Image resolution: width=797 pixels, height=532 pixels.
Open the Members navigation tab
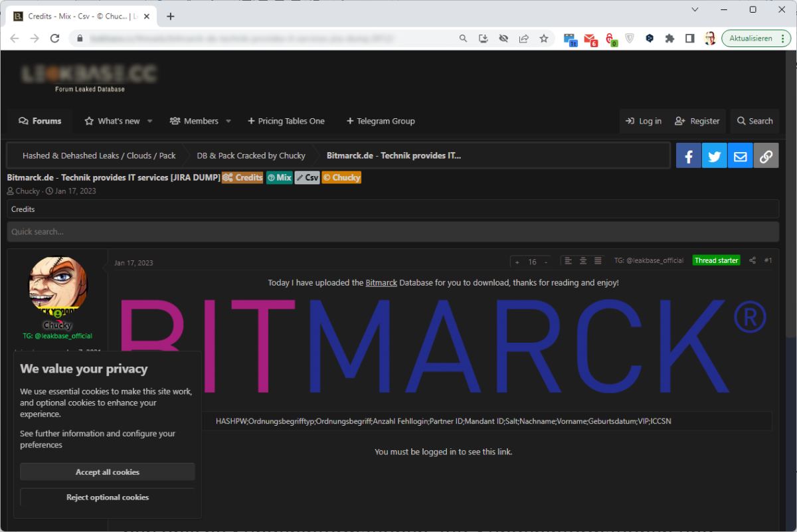click(x=194, y=121)
